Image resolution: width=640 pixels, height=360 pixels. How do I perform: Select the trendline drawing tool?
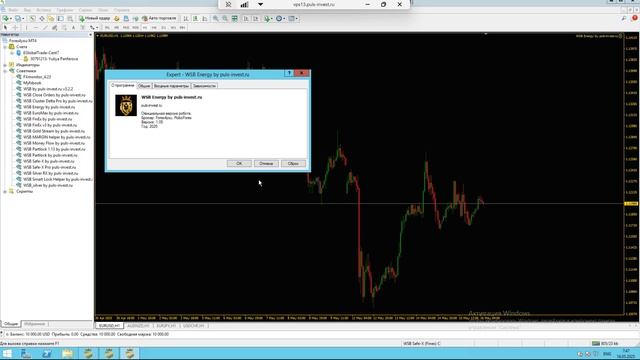coord(45,27)
